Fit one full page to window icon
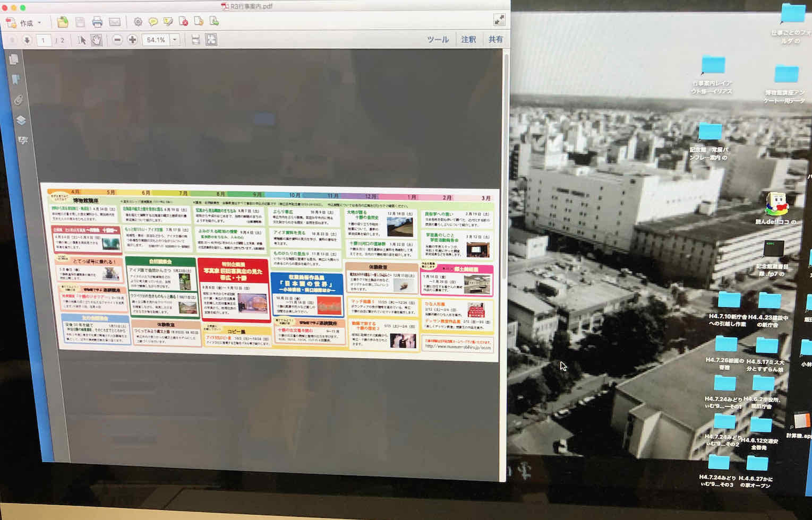Screen dimensions: 812x520 [211, 40]
